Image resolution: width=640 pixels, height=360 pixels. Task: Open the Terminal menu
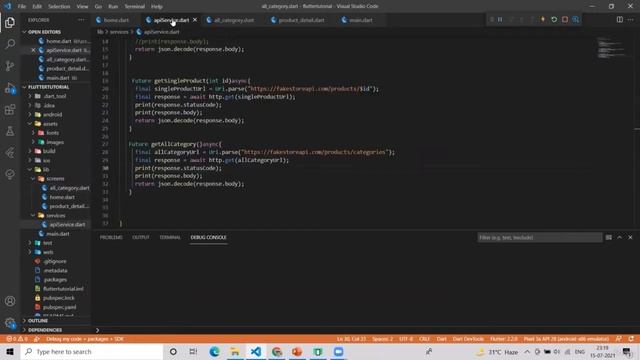135,7
